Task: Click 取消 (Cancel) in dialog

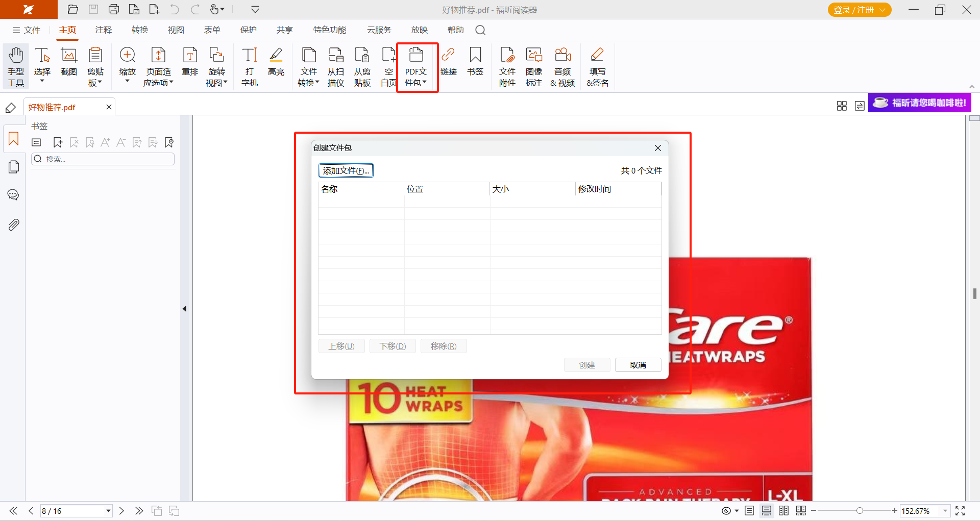Action: tap(638, 365)
